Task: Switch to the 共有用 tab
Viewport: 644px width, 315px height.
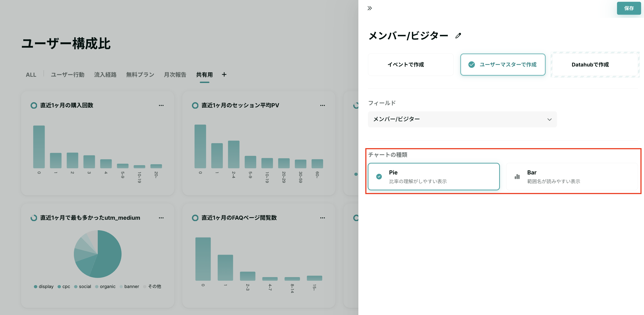Action: coord(204,75)
